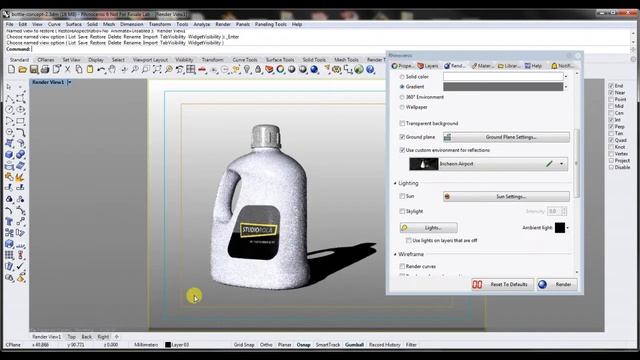640x360 pixels.
Task: Click the Cut scissors icon
Action: tap(68, 69)
